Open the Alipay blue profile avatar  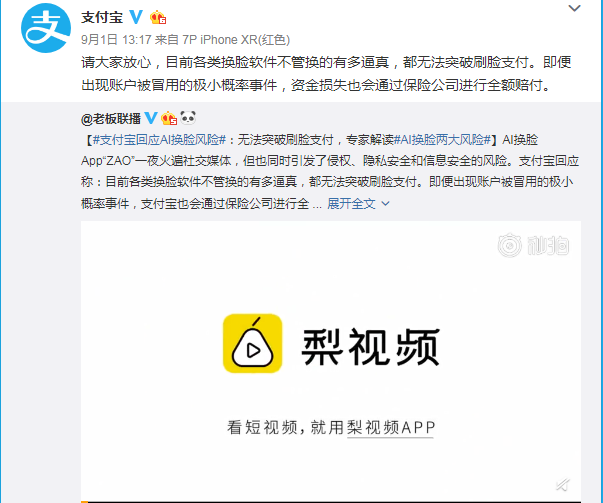pyautogui.click(x=46, y=28)
